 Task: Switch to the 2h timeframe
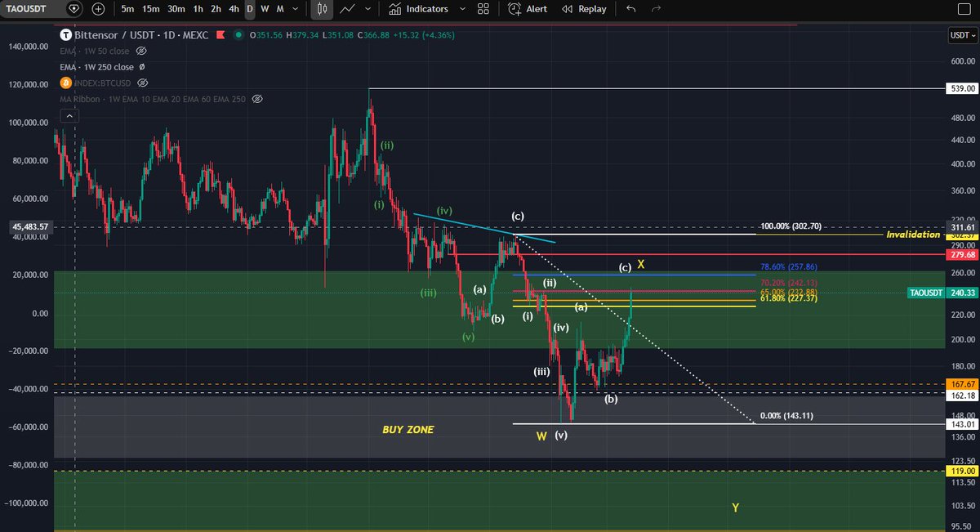click(216, 9)
